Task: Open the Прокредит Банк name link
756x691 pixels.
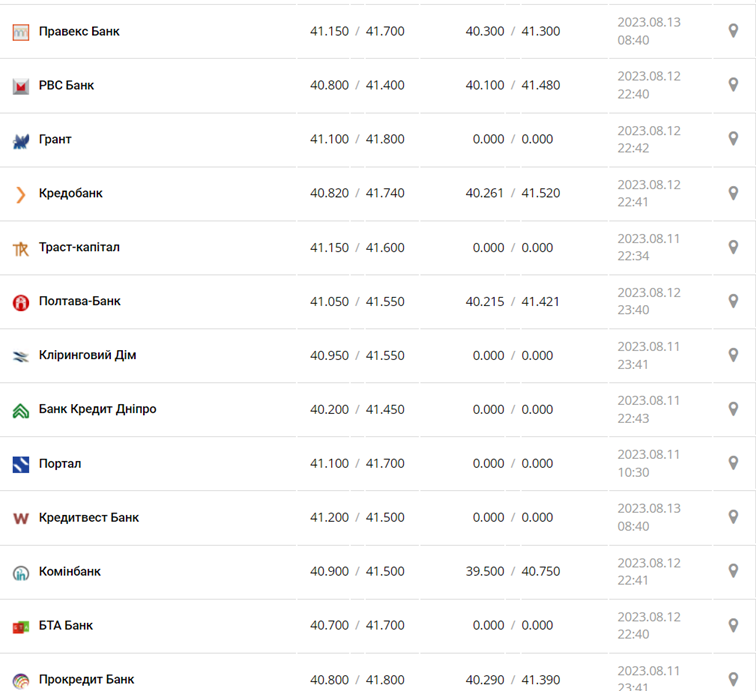Action: click(x=86, y=679)
